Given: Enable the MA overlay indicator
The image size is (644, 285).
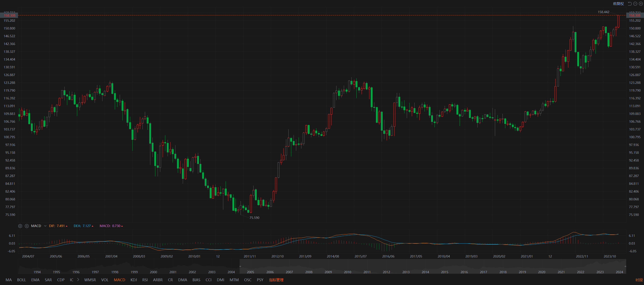Looking at the screenshot, I should click(9, 280).
